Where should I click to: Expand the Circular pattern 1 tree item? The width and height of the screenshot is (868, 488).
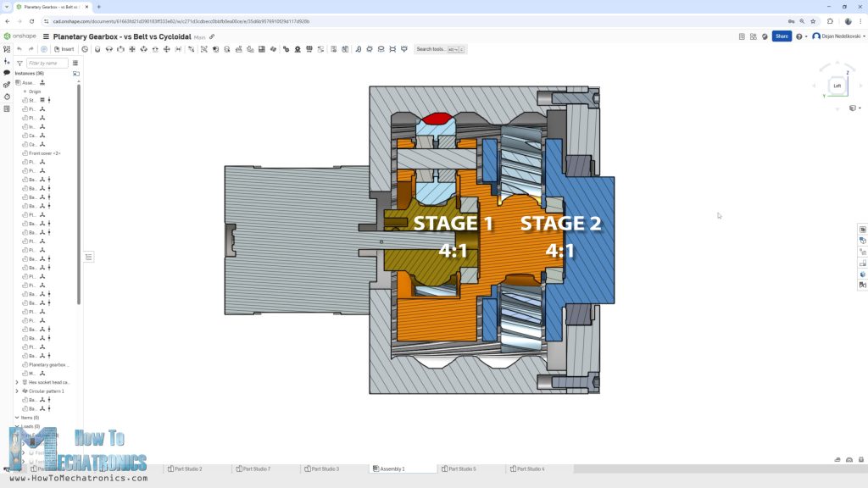point(17,391)
